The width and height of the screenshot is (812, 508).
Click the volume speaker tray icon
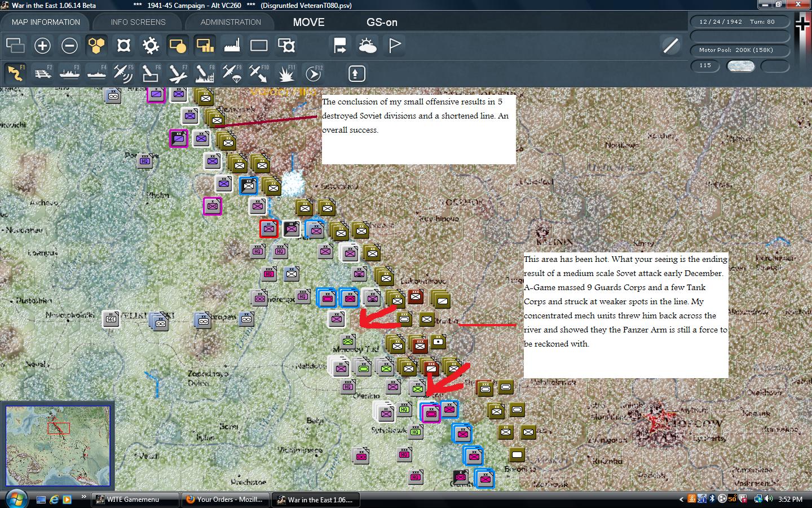click(x=769, y=499)
